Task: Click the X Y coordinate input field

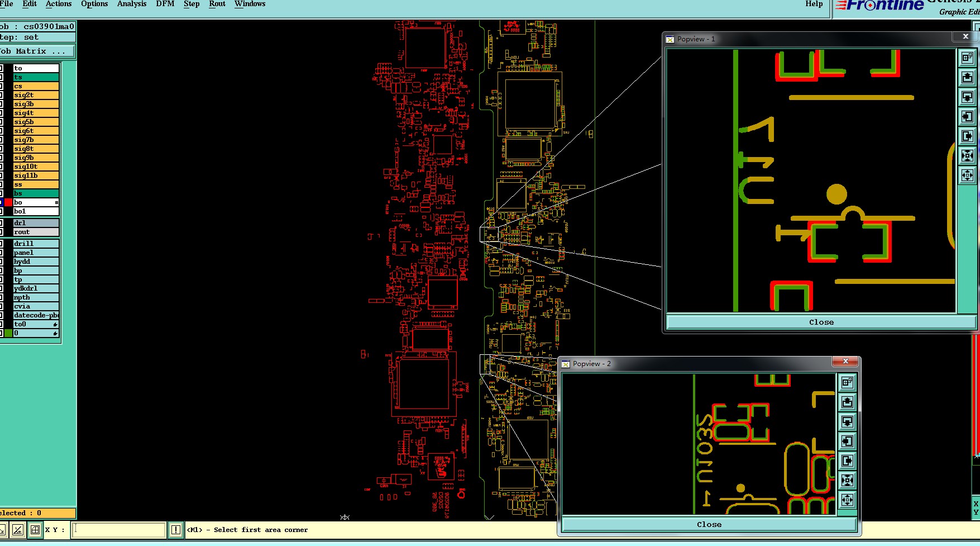Action: [119, 530]
